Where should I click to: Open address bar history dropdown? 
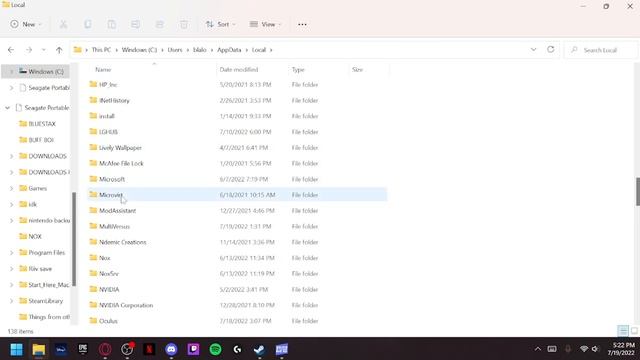(x=533, y=49)
